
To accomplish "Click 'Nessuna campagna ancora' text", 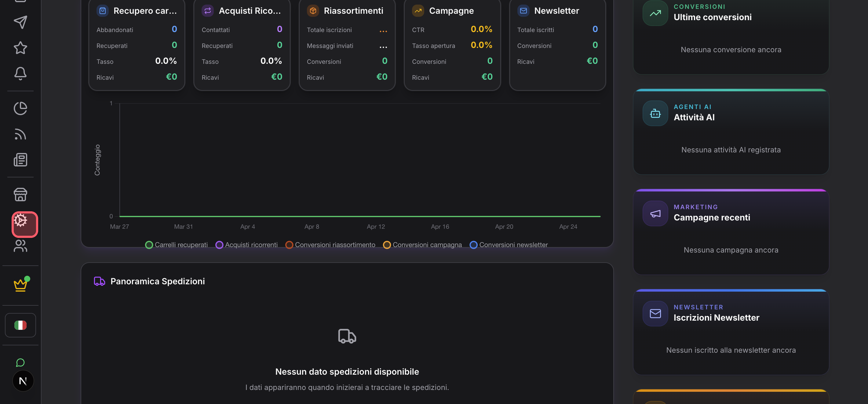I will click(x=731, y=250).
